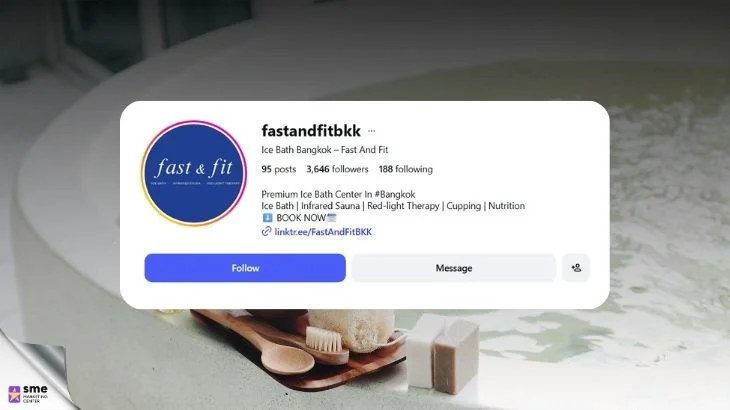Click the fastandfitbkk username heading
Viewport: 730px width, 410px height.
(311, 131)
